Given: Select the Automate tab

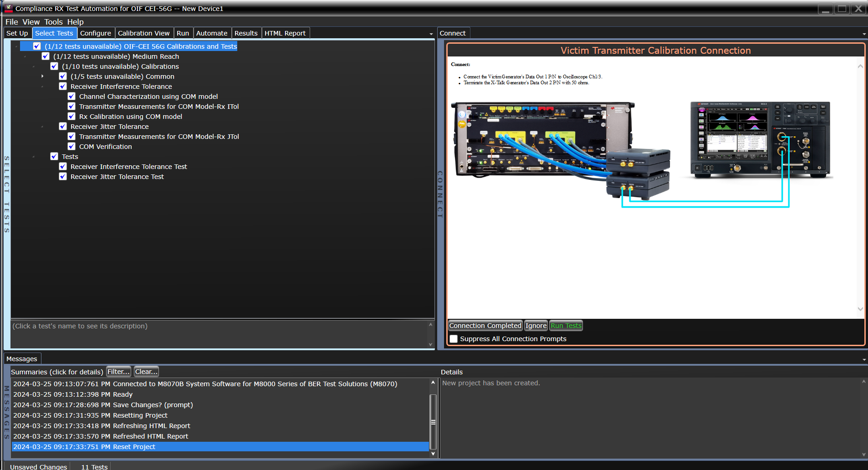Looking at the screenshot, I should coord(212,33).
